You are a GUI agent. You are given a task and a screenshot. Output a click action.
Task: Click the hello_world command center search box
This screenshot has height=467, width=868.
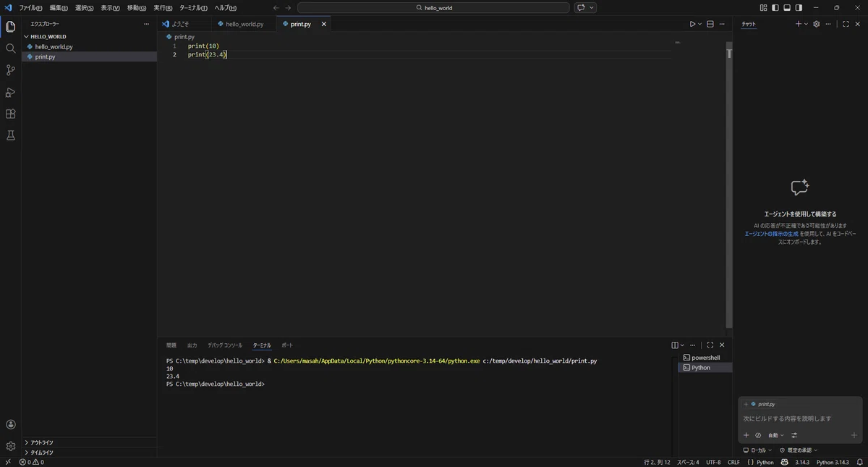click(433, 7)
